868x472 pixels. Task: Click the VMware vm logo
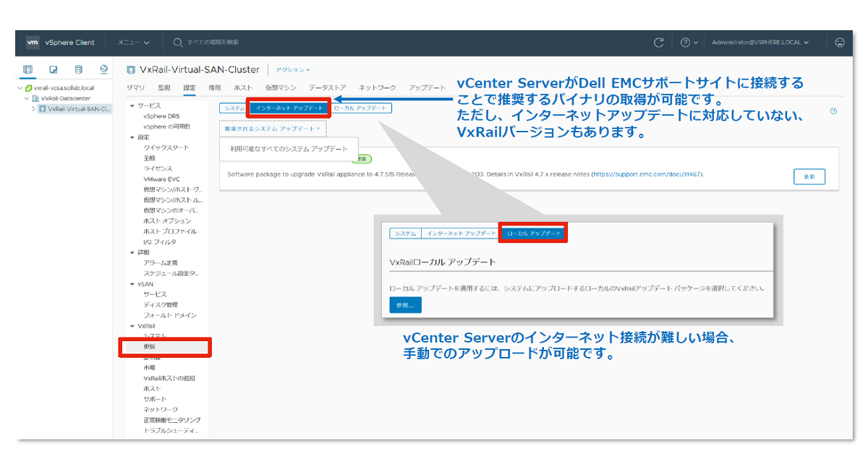[x=32, y=43]
